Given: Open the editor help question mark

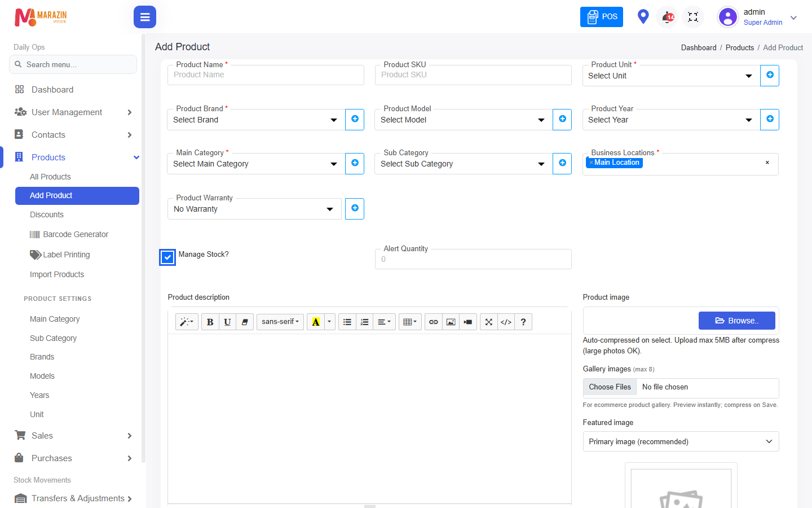Looking at the screenshot, I should (x=523, y=322).
